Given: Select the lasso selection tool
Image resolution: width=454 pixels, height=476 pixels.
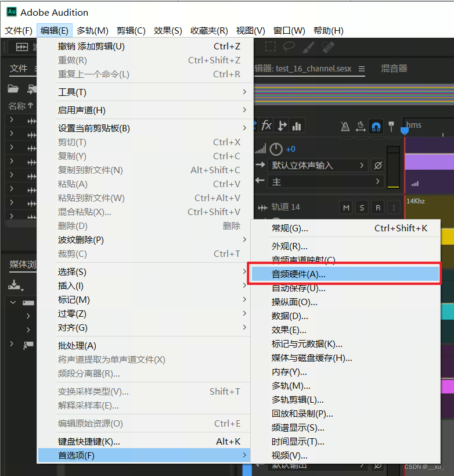Looking at the screenshot, I should click(289, 46).
